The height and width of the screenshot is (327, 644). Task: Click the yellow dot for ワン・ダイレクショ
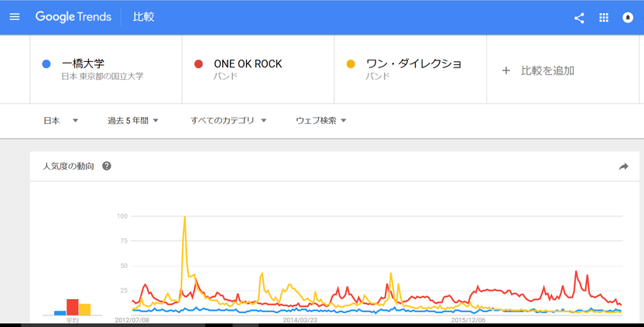[351, 64]
